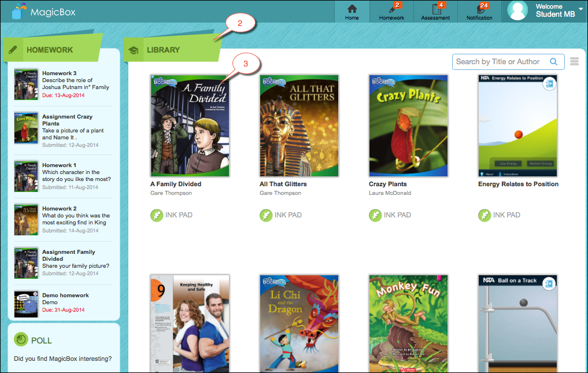Click the Crazy Plants book title
588x373 pixels.
(388, 184)
